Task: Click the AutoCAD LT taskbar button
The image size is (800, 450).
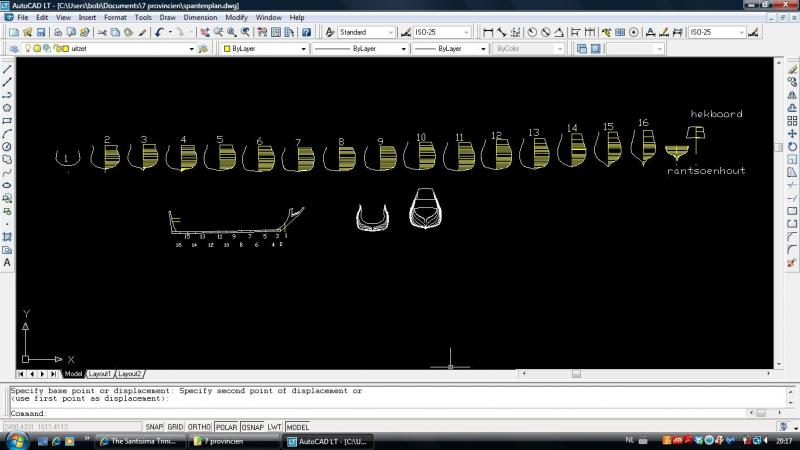Action: (328, 441)
